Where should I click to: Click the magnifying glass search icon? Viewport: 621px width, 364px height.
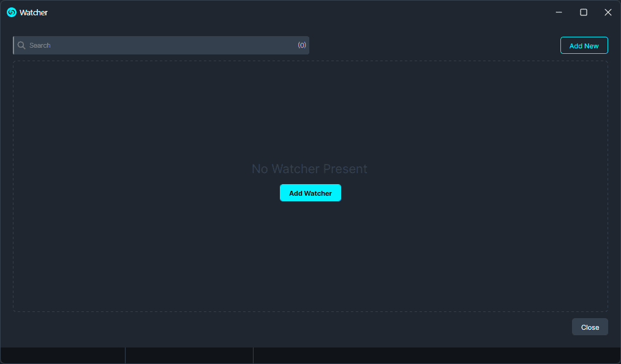coord(21,45)
